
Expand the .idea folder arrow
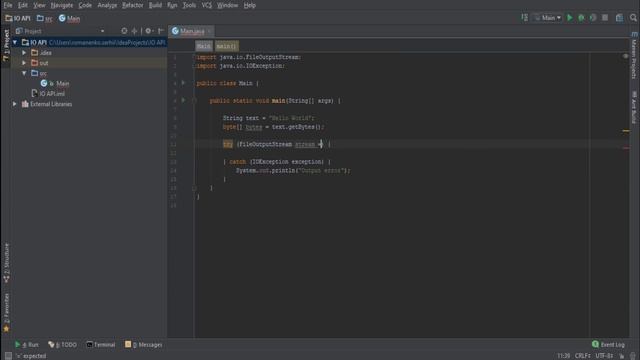pos(24,53)
